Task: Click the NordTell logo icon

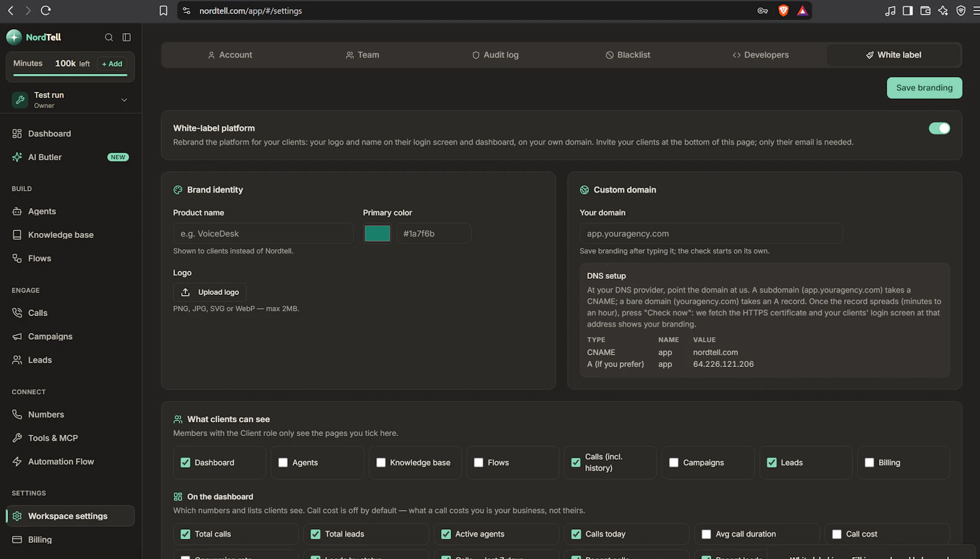Action: tap(14, 37)
